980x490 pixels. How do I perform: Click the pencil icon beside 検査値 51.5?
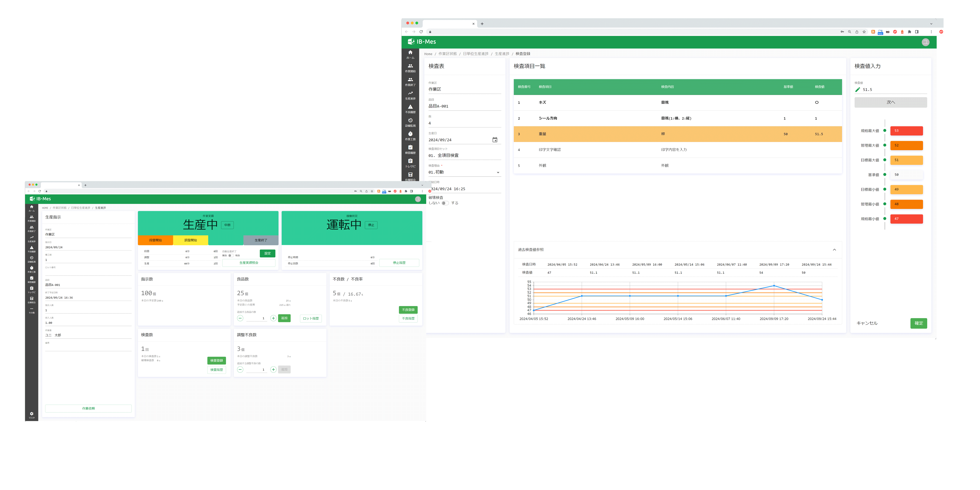[858, 90]
